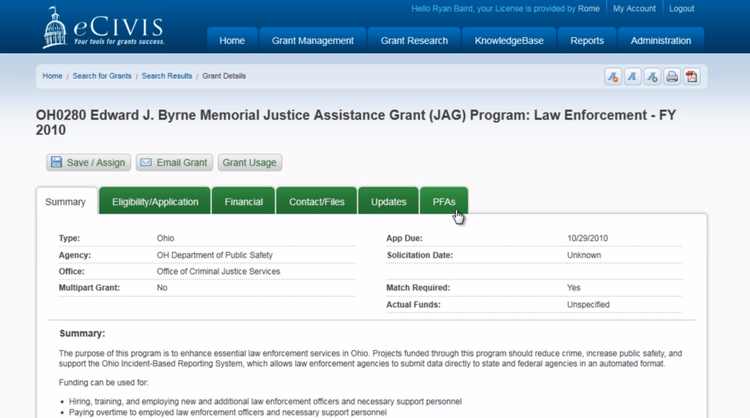Image resolution: width=750 pixels, height=418 pixels.
Task: Open the Financial tab
Action: click(x=244, y=202)
